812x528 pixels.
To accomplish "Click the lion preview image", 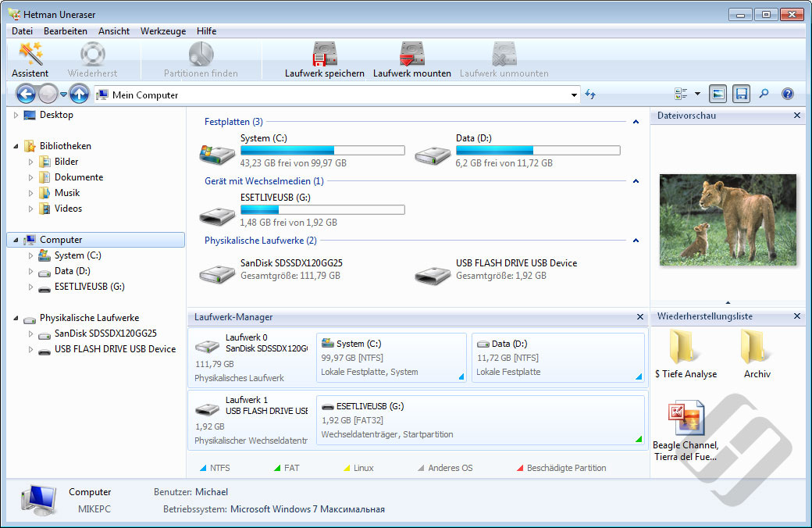I will pos(727,220).
